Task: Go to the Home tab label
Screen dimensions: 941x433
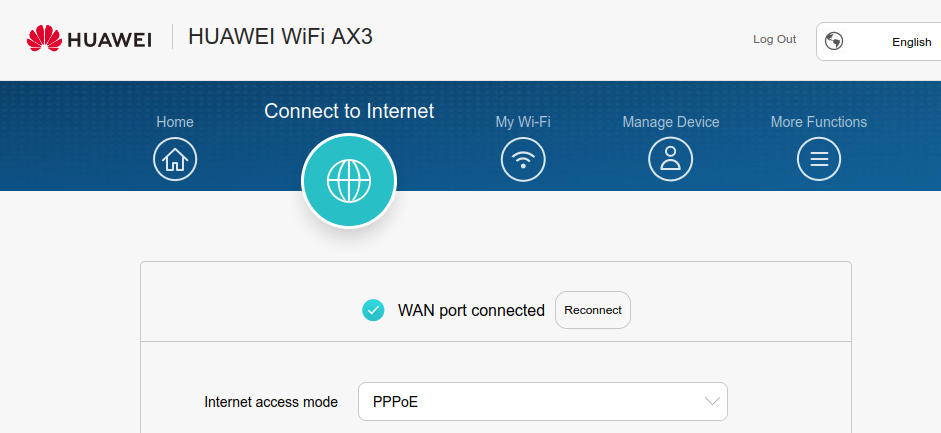Action: 175,122
